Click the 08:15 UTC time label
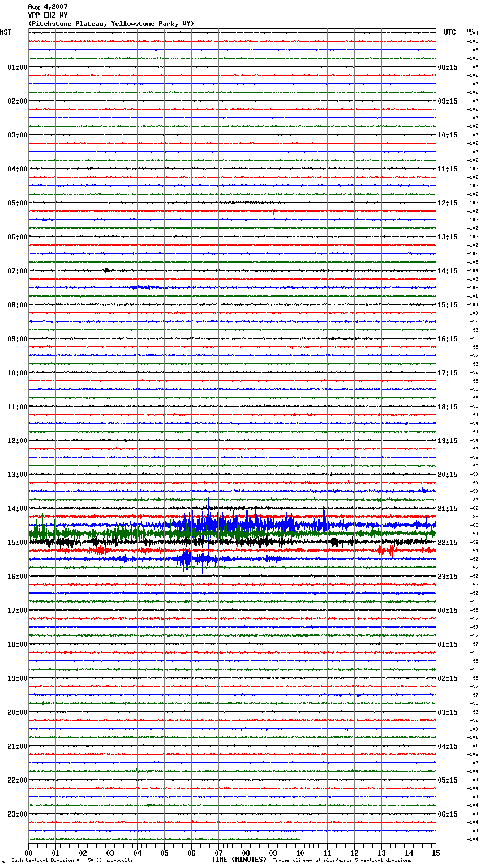481x868 pixels. (448, 67)
